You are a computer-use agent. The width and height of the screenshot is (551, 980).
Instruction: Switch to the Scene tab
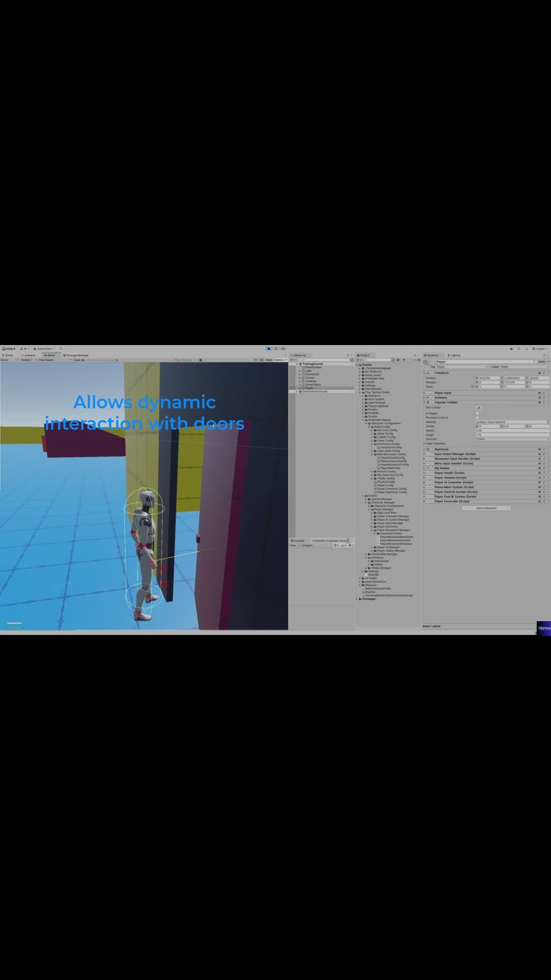8,355
